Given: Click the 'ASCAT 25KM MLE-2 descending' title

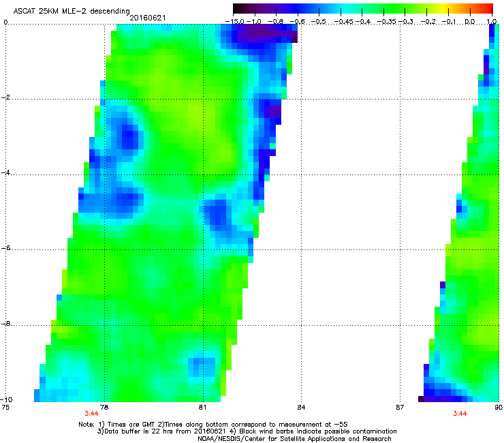Looking at the screenshot, I should pos(72,12).
